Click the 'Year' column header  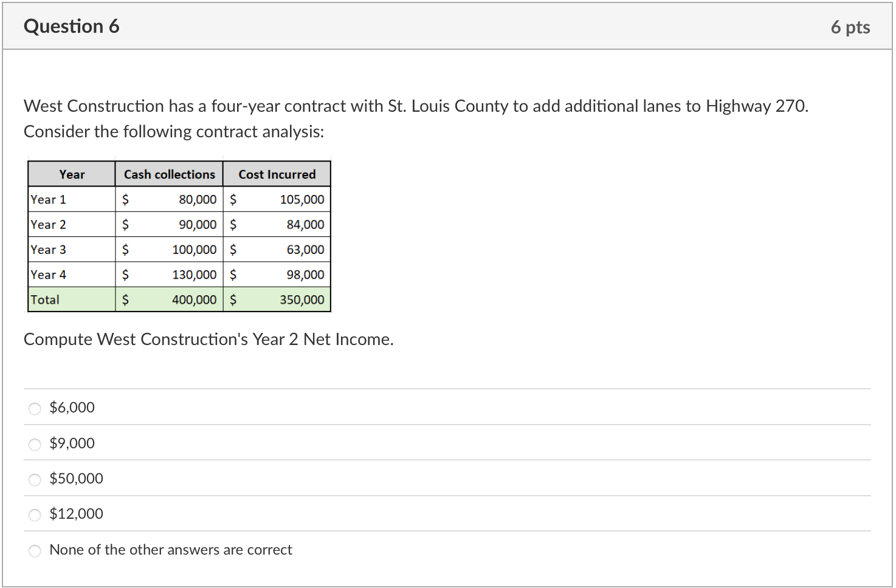(x=72, y=174)
